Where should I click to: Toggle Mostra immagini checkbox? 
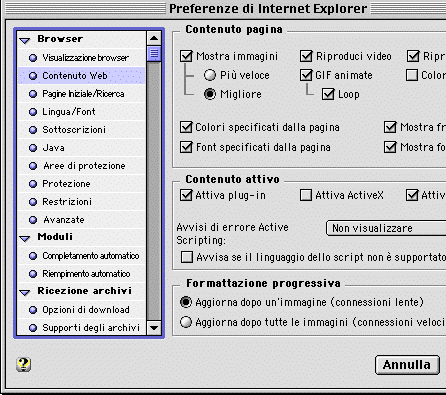click(x=186, y=56)
